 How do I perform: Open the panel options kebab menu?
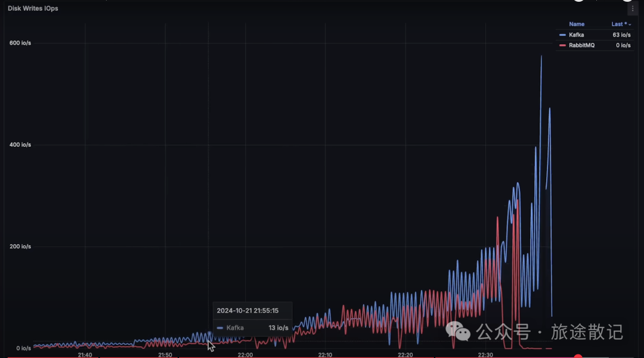[633, 8]
